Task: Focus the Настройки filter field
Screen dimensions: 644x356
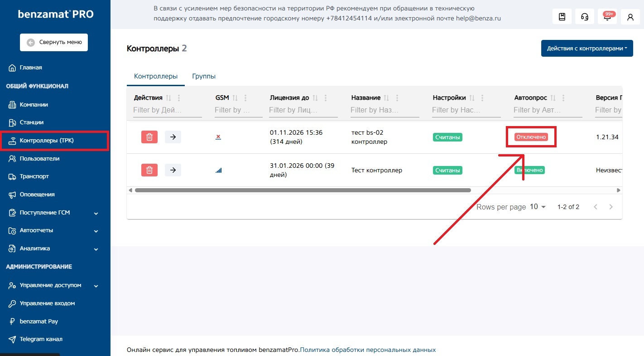Action: pos(466,110)
